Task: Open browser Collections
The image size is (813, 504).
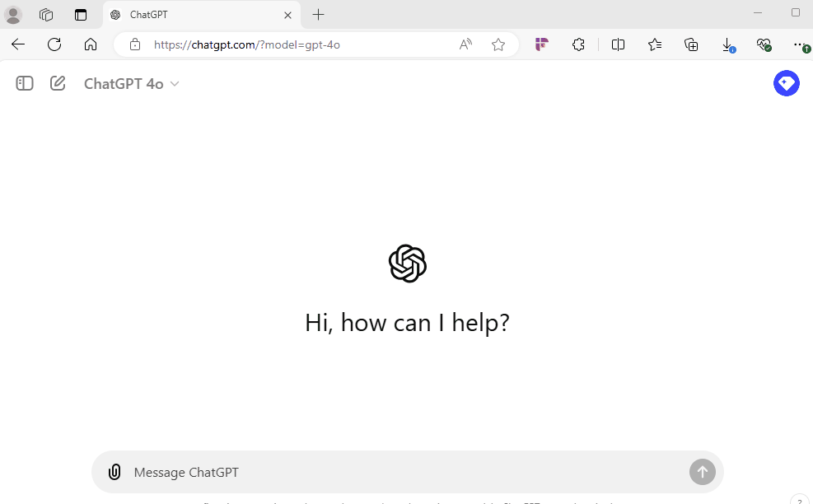Action: tap(691, 44)
